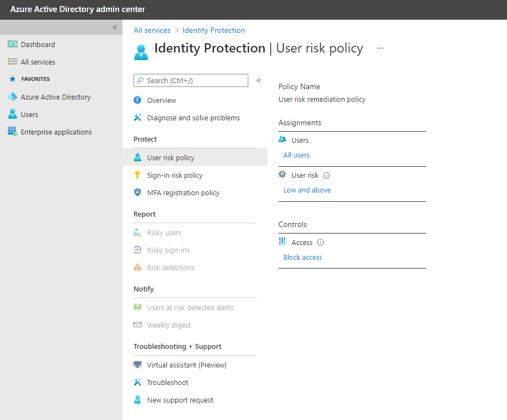Open Enterprise applications in sidebar
The image size is (507, 420).
pos(56,132)
